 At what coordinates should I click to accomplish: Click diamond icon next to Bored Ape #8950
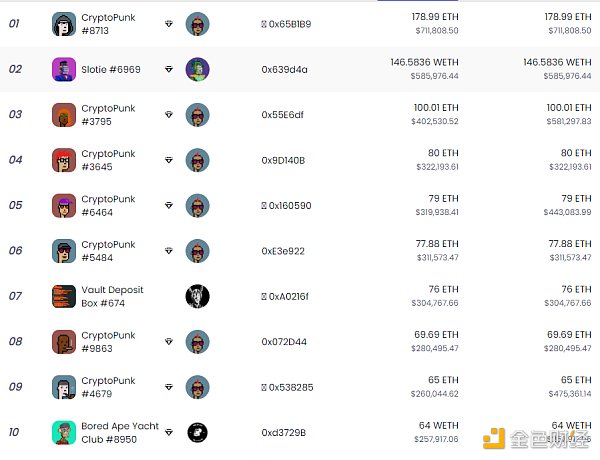coord(169,432)
